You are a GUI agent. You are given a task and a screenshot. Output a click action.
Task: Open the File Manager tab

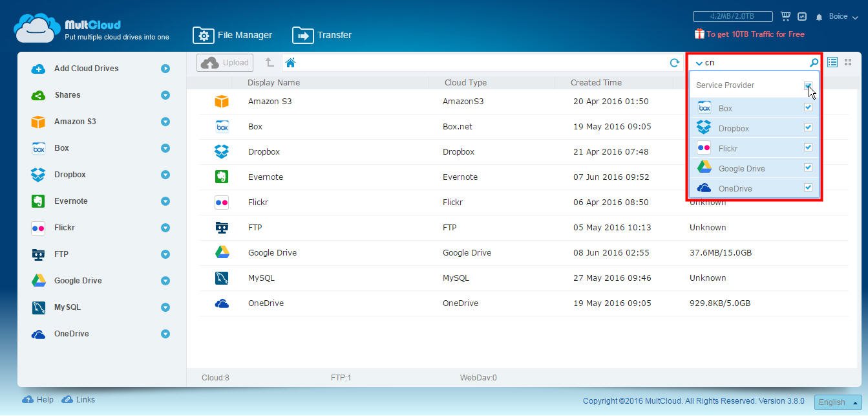pos(233,35)
